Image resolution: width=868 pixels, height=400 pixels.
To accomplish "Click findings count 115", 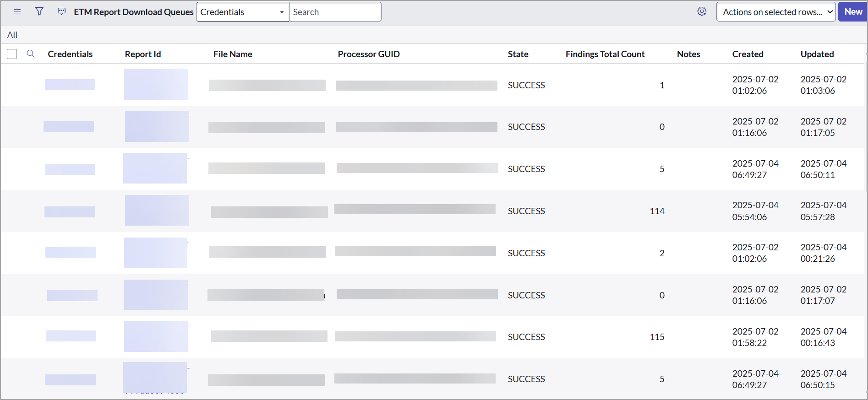I will click(657, 337).
